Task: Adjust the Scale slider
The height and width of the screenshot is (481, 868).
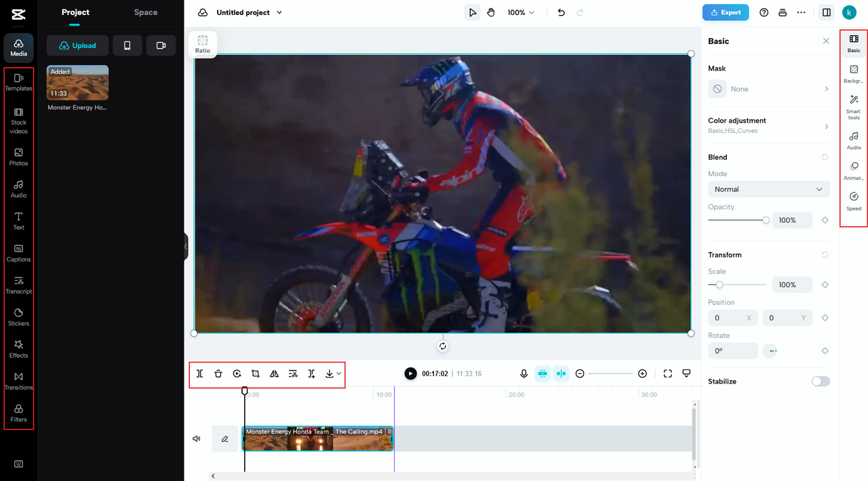Action: coord(737,285)
